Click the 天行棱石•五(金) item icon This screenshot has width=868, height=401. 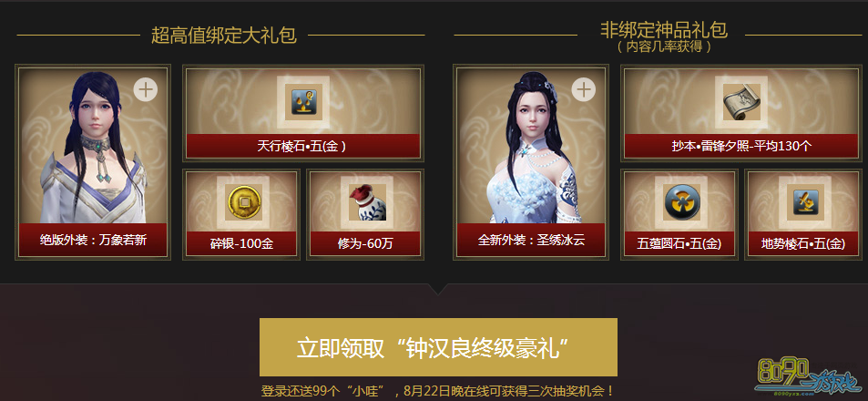[303, 102]
